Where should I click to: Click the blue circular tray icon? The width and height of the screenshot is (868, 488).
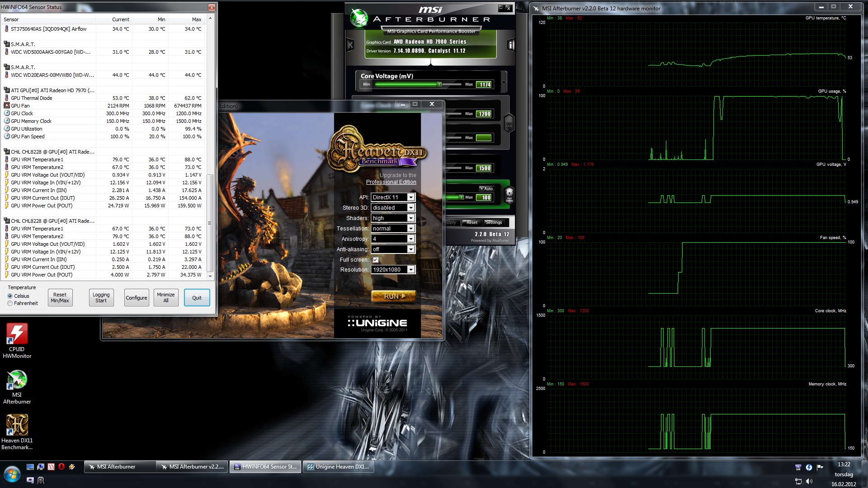[x=809, y=467]
